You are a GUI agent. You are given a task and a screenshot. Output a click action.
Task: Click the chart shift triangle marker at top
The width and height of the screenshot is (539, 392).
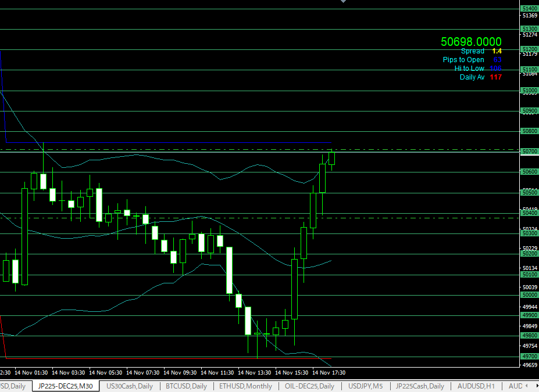(x=343, y=2)
